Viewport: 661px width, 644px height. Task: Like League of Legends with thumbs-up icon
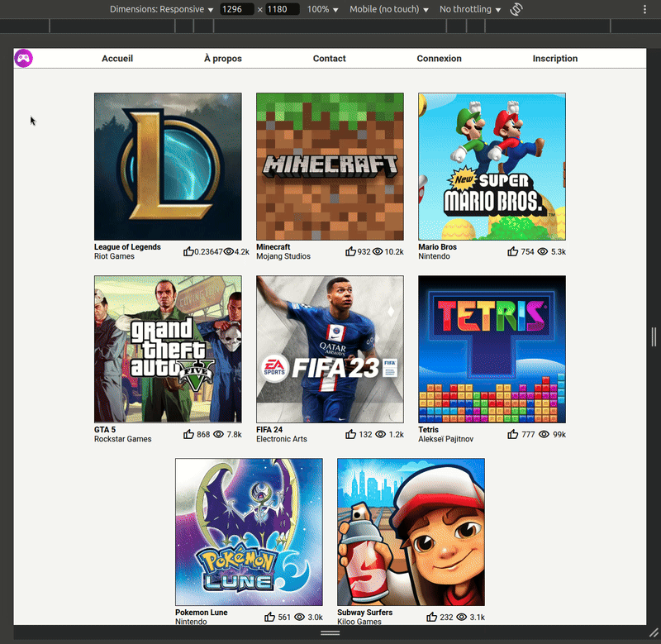tap(188, 251)
